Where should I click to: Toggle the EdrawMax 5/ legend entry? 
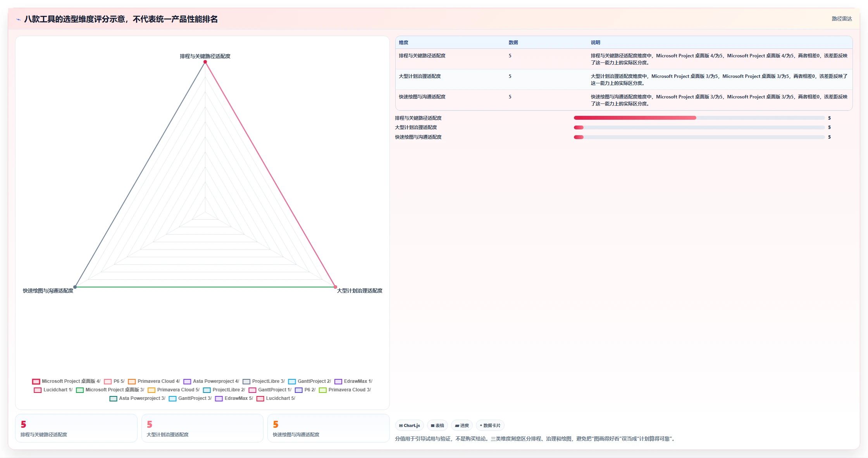coord(234,398)
